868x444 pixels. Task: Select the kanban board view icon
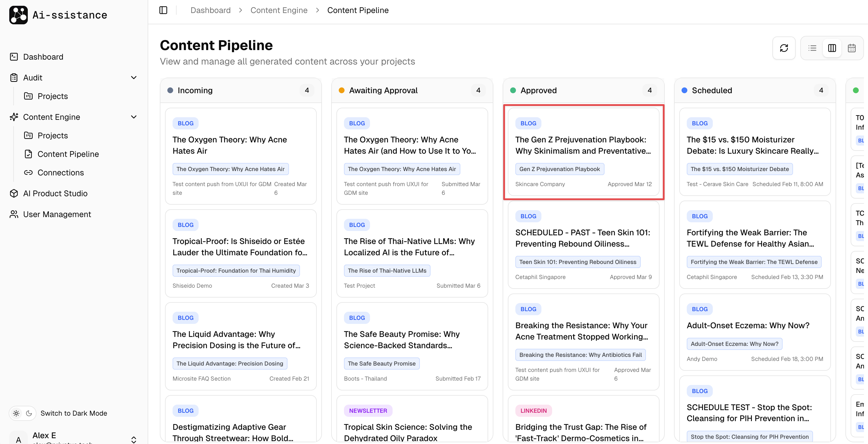(832, 48)
